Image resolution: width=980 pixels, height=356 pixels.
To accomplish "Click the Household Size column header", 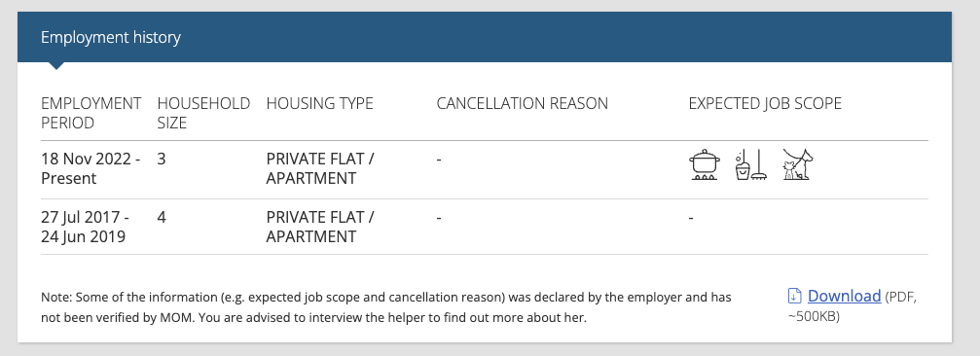I will 203,113.
